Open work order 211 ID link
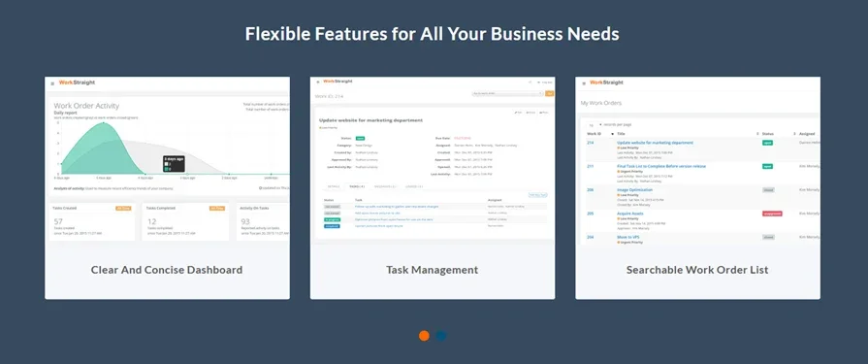868x364 pixels. coord(590,166)
